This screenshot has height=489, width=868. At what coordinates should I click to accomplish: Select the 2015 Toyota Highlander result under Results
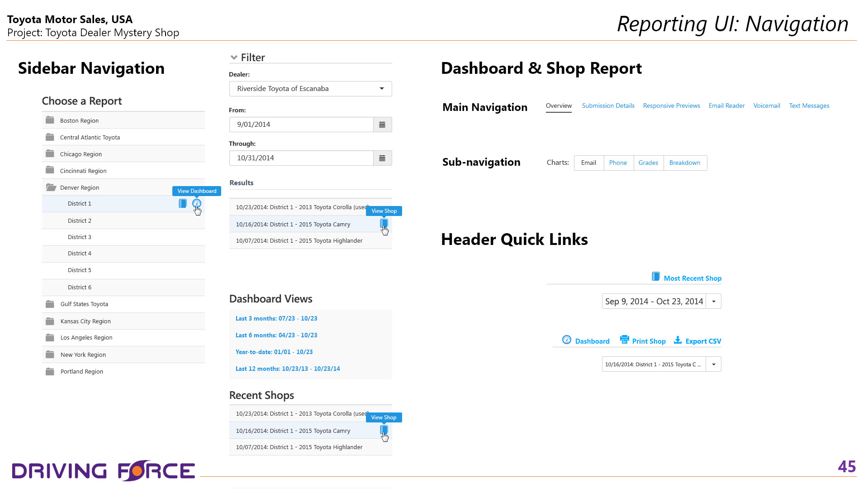tap(310, 241)
